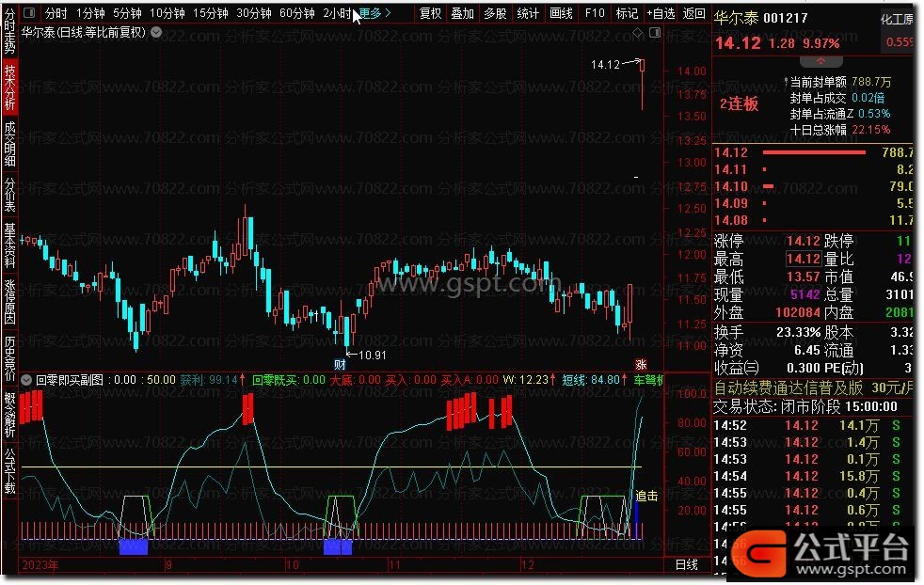
Task: Open the 涨停原因 sidebar tab
Action: (x=10, y=302)
